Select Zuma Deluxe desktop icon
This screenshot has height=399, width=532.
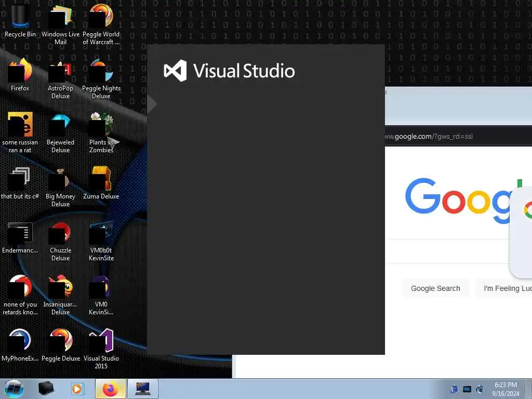[x=101, y=182]
